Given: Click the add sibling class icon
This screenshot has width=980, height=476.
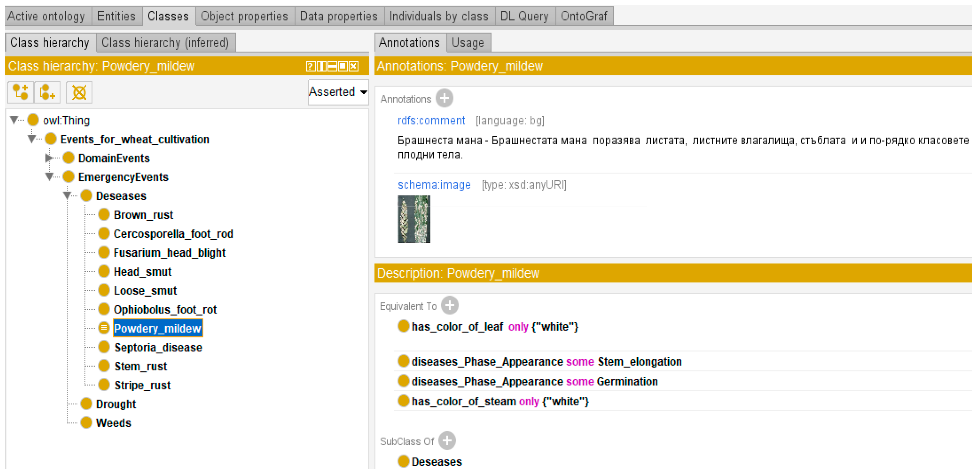Looking at the screenshot, I should point(47,92).
